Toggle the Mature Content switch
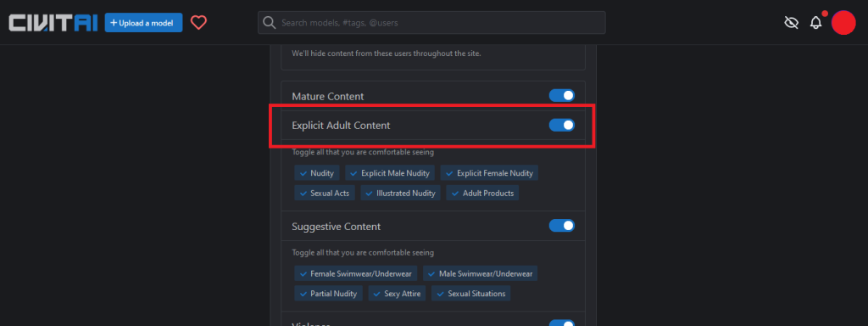The height and width of the screenshot is (326, 868). [x=562, y=96]
